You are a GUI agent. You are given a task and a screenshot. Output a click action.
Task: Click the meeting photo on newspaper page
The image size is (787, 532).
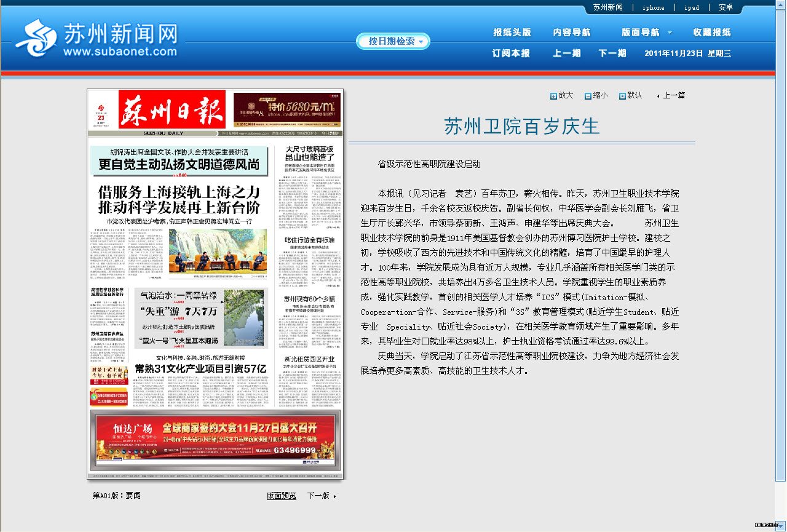(218, 251)
